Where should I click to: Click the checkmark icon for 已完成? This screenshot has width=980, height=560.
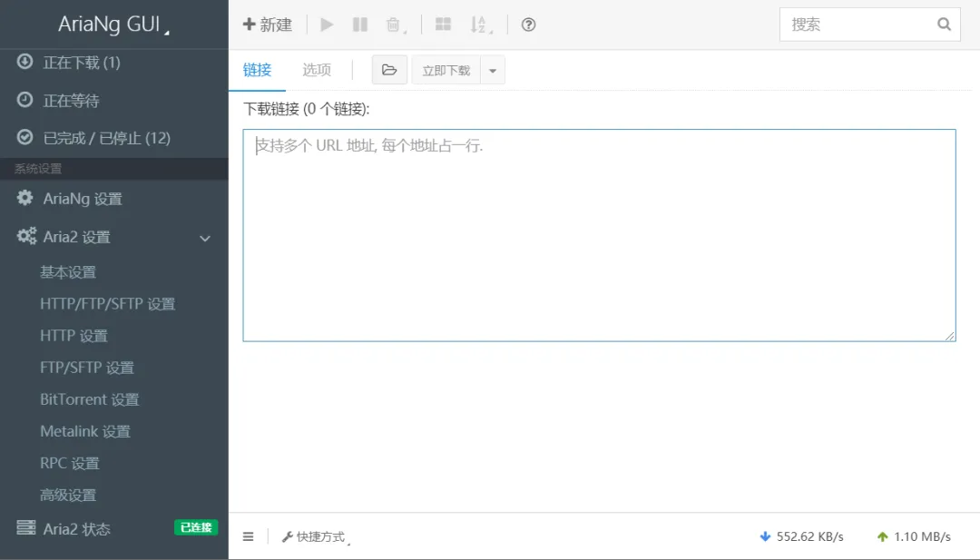coord(25,137)
